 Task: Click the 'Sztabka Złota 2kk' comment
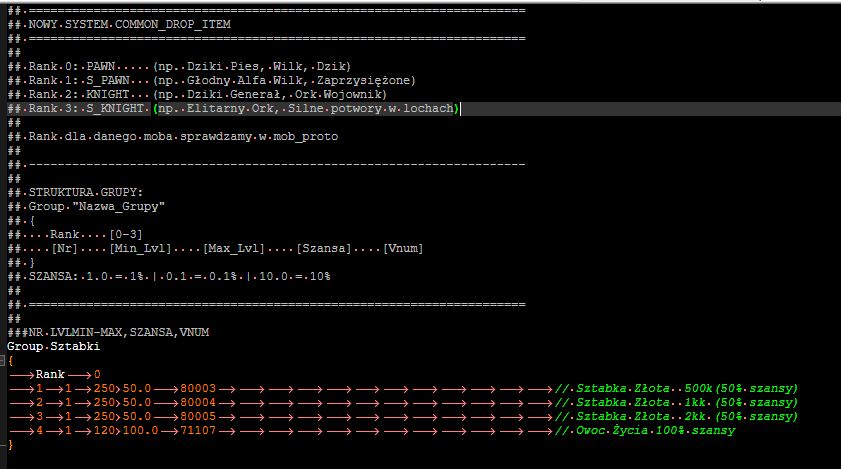click(x=676, y=416)
